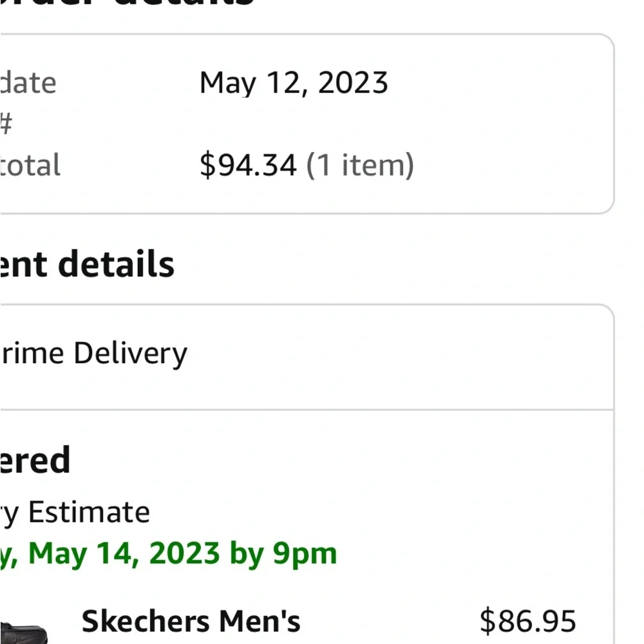Open the Skechers Men's product link
The image size is (644, 644).
pos(191,622)
